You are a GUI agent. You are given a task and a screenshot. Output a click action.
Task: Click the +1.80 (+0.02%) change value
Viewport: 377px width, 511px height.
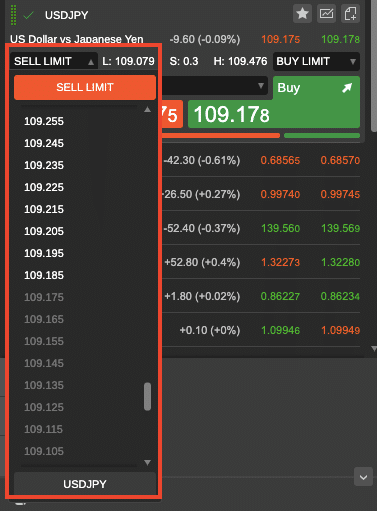point(202,296)
